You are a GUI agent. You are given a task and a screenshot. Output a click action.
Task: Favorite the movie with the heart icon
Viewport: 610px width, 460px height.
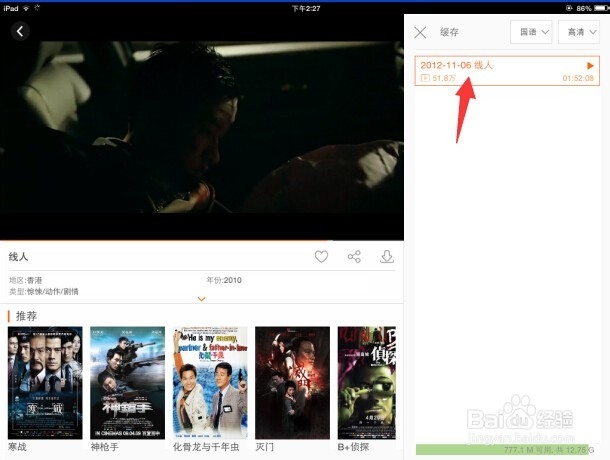tap(321, 256)
